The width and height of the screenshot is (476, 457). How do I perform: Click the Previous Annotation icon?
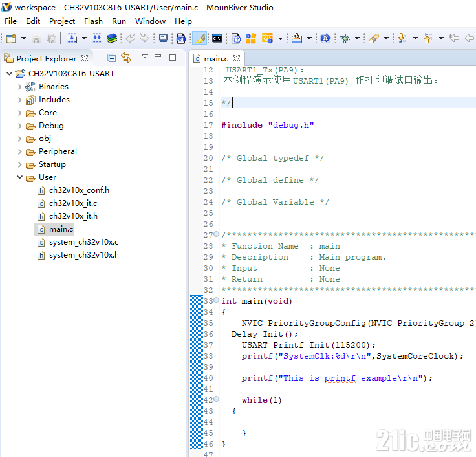click(x=428, y=38)
